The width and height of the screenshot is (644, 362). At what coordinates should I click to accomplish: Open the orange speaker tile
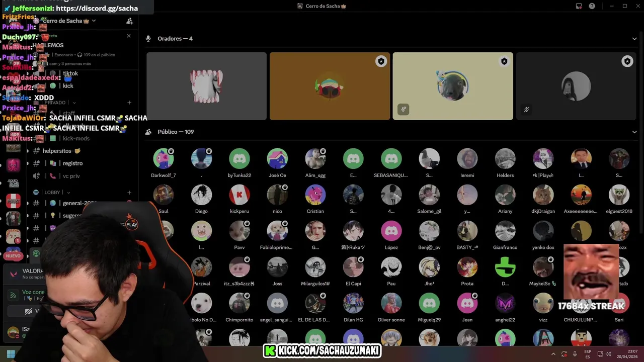330,86
